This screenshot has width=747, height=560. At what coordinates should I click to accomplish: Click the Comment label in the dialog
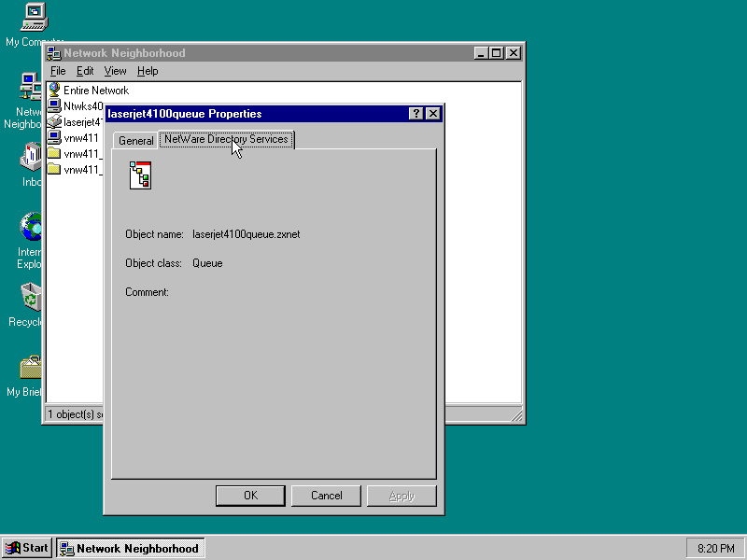tap(147, 292)
